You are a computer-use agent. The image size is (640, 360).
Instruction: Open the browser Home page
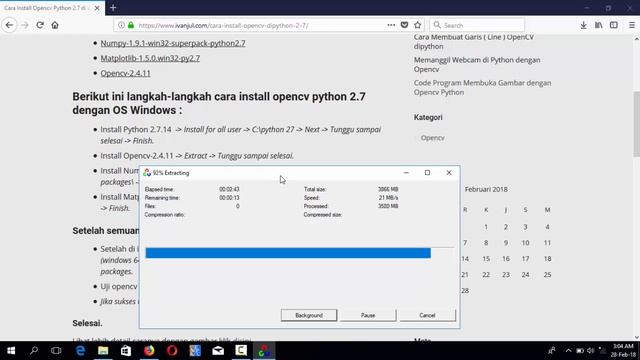pyautogui.click(x=55, y=25)
